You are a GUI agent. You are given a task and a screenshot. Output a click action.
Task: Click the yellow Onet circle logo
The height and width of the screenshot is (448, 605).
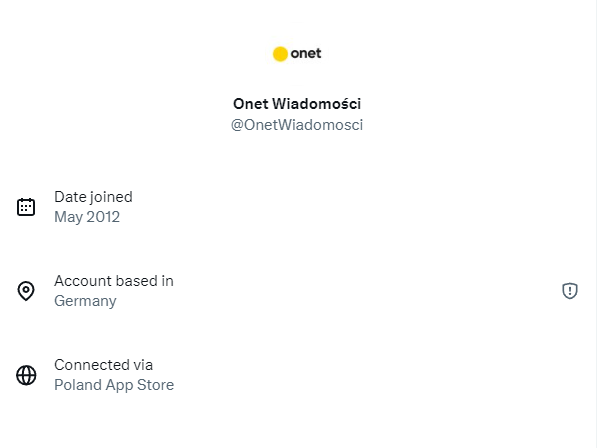point(280,54)
